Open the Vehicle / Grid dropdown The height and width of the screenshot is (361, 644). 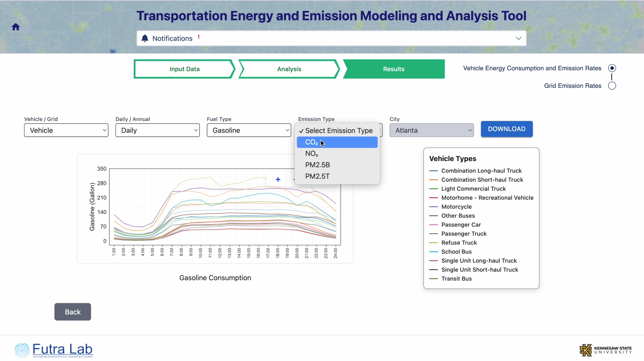coord(66,130)
